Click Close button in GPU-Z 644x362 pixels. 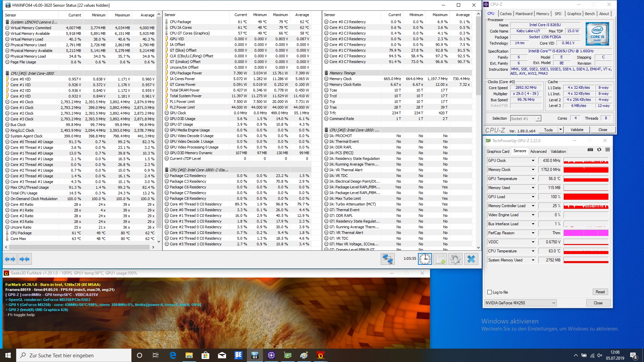[x=598, y=303]
